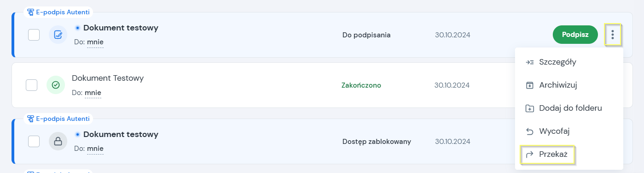Check the box for the completed Dokument Testowy

coord(32,85)
